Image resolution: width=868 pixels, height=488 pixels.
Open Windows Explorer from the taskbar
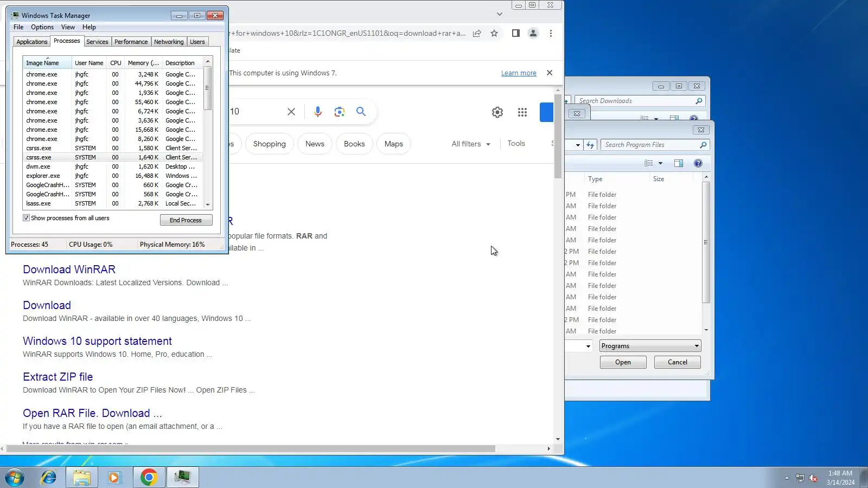(x=82, y=477)
